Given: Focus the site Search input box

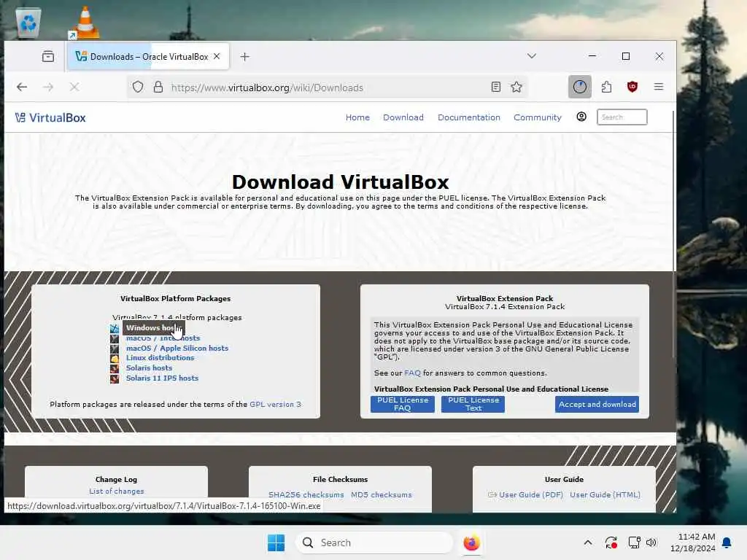Looking at the screenshot, I should [x=622, y=117].
